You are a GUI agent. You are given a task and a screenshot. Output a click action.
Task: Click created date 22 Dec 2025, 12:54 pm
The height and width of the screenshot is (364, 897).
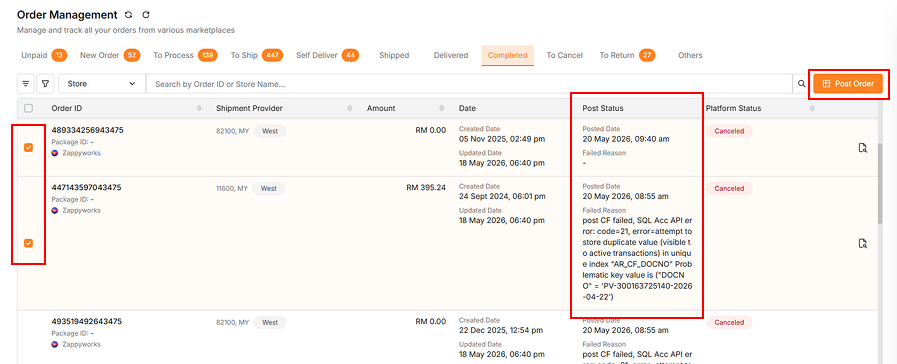501,330
